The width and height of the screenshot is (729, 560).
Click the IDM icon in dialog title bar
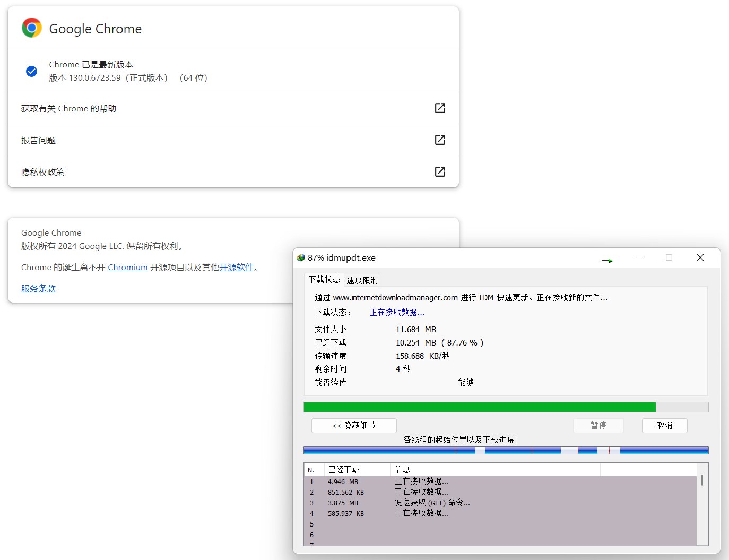[x=300, y=257]
